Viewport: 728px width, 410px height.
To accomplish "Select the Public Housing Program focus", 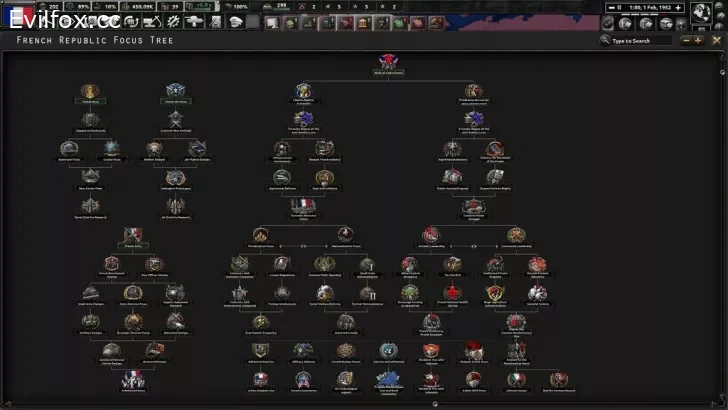I will click(451, 177).
